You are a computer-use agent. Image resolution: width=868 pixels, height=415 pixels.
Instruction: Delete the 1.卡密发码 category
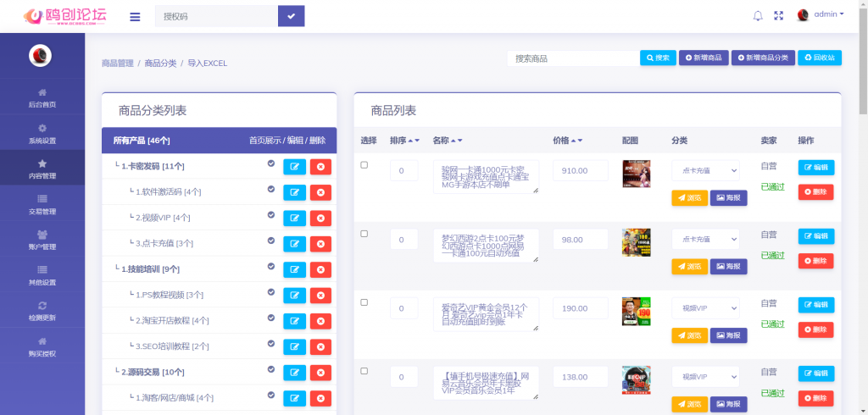[320, 167]
